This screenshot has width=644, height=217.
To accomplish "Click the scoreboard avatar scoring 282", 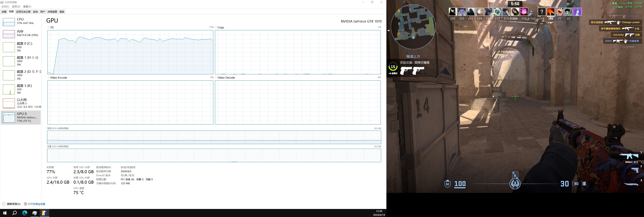I will click(453, 12).
